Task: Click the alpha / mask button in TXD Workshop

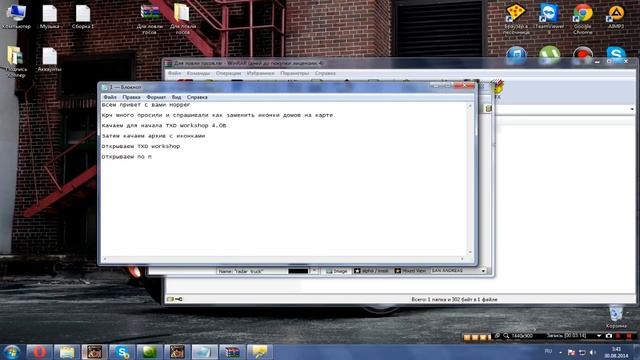Action: 371,271
